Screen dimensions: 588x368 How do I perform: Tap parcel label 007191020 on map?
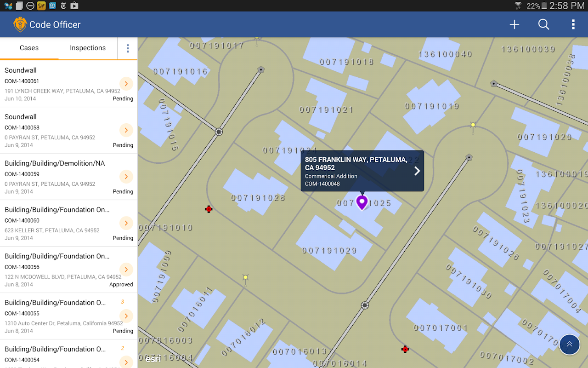[545, 137]
